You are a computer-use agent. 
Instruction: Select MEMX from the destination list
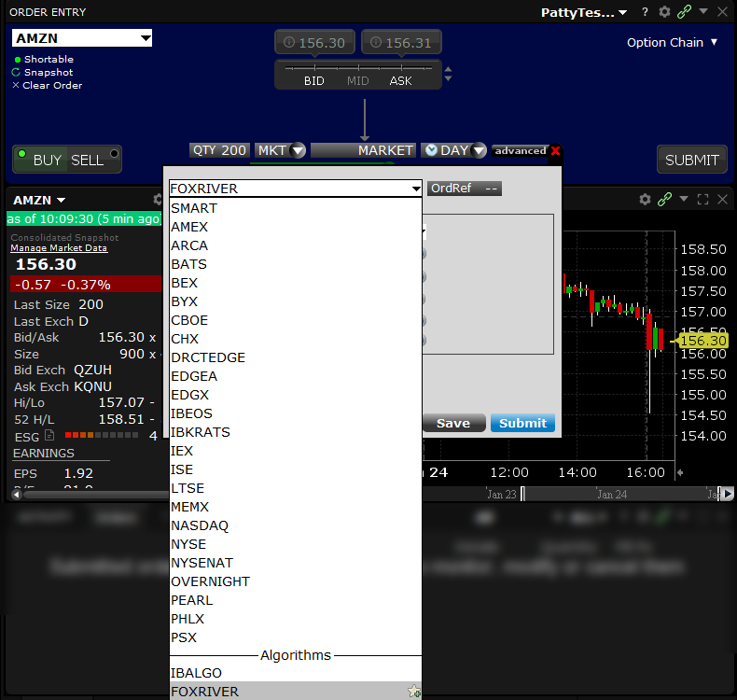pos(295,507)
